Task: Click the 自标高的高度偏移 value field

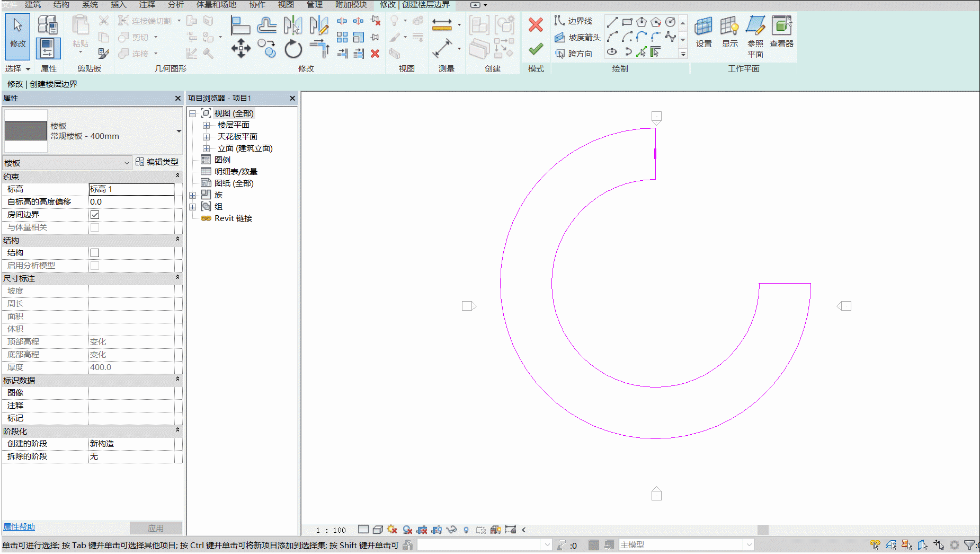Action: coord(131,202)
